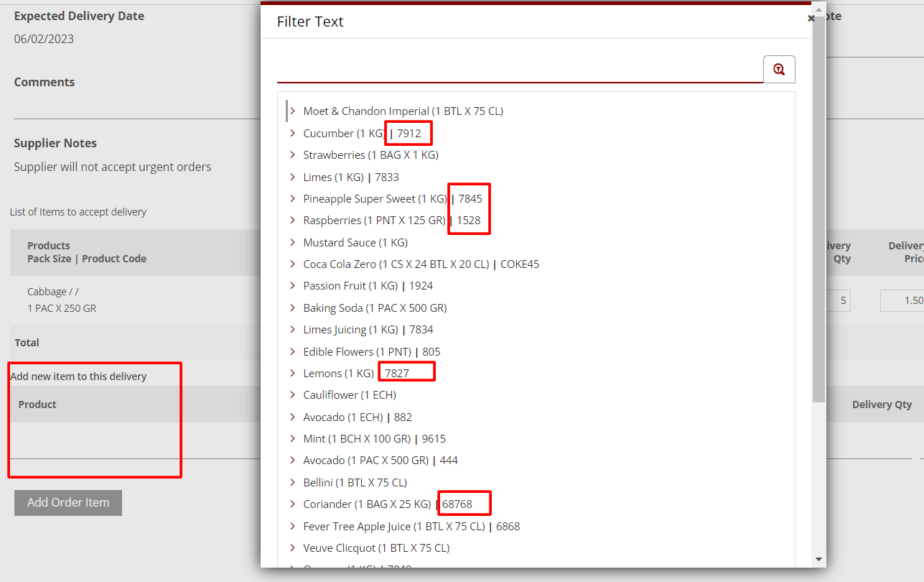
Task: Click the filter search magnifier icon
Action: pyautogui.click(x=779, y=70)
